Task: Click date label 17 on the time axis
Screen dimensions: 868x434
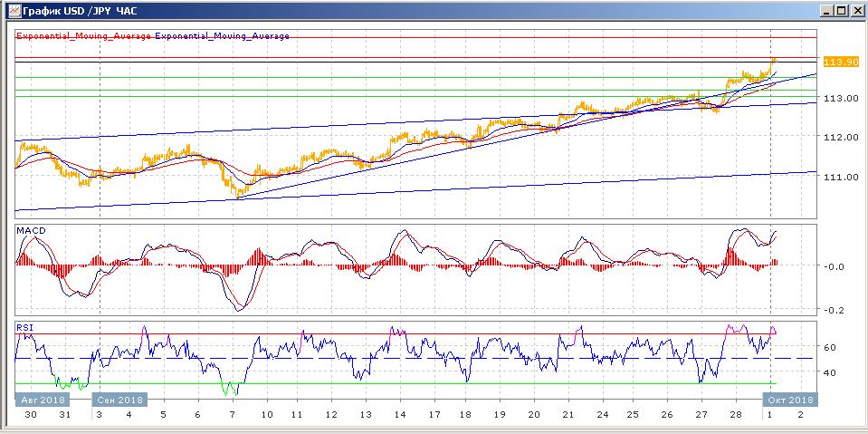Action: (434, 415)
